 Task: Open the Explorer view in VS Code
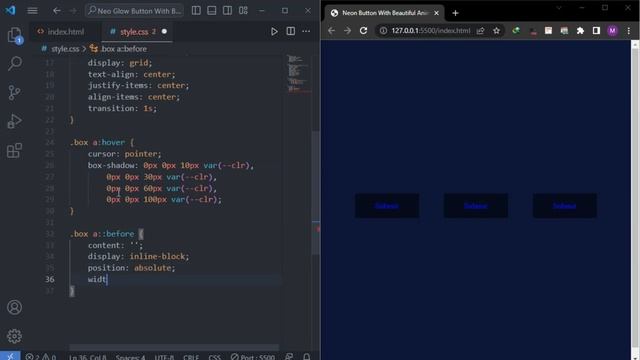[x=15, y=35]
